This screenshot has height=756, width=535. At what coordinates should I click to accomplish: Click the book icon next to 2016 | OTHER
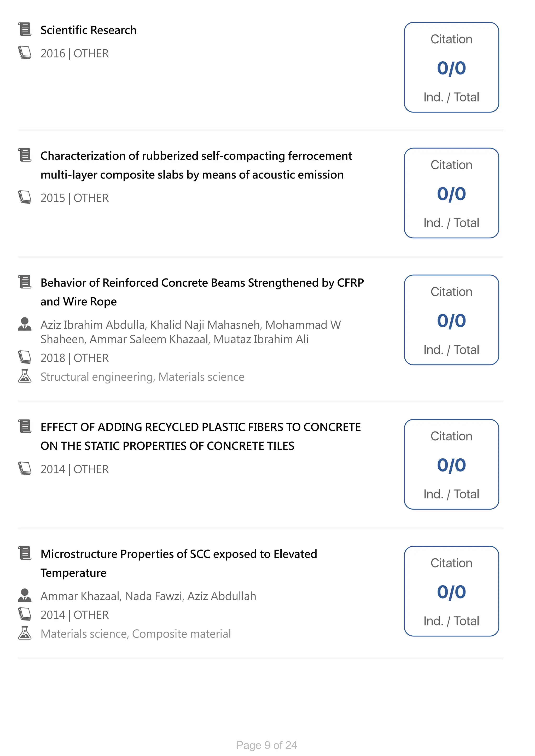25,53
